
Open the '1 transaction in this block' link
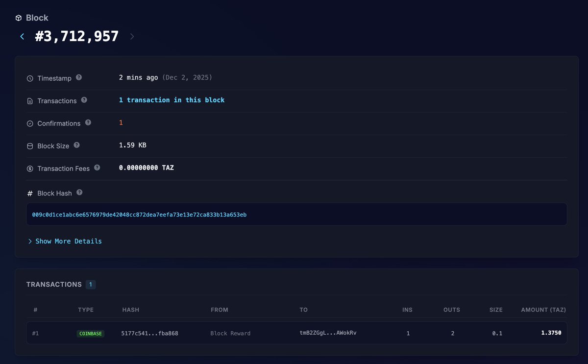tap(171, 100)
